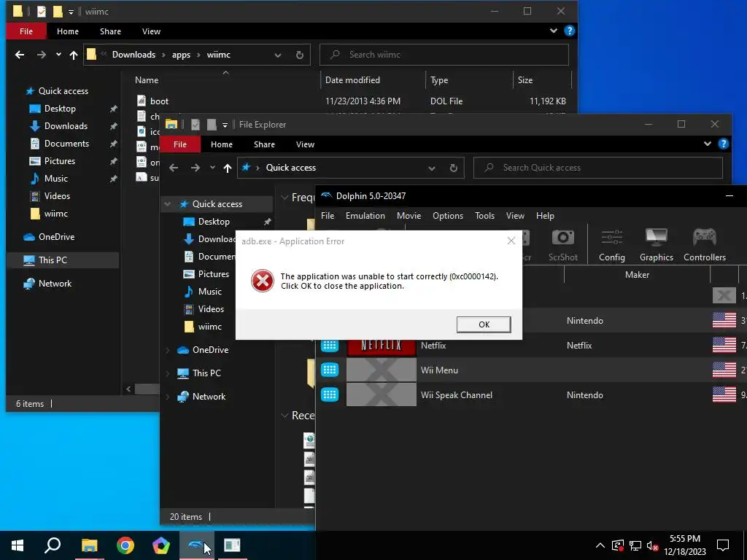Open View tab in wiimc Explorer window

pos(151,31)
